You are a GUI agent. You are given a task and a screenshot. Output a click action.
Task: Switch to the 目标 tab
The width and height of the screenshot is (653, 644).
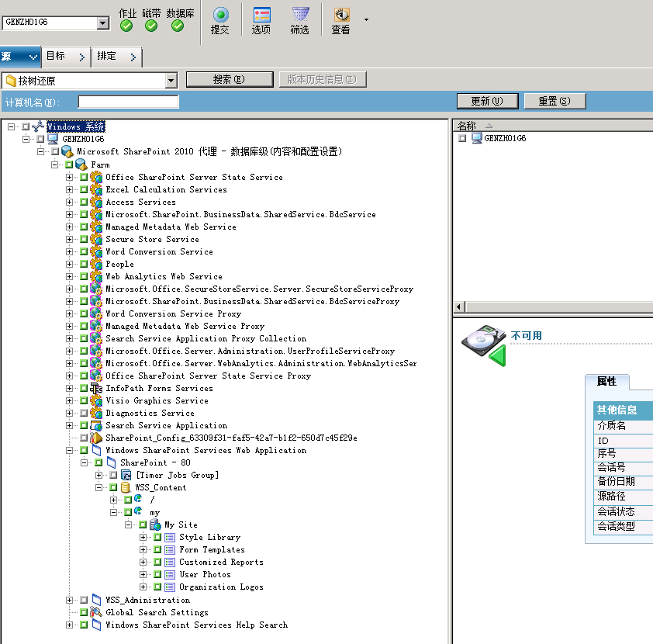click(65, 57)
